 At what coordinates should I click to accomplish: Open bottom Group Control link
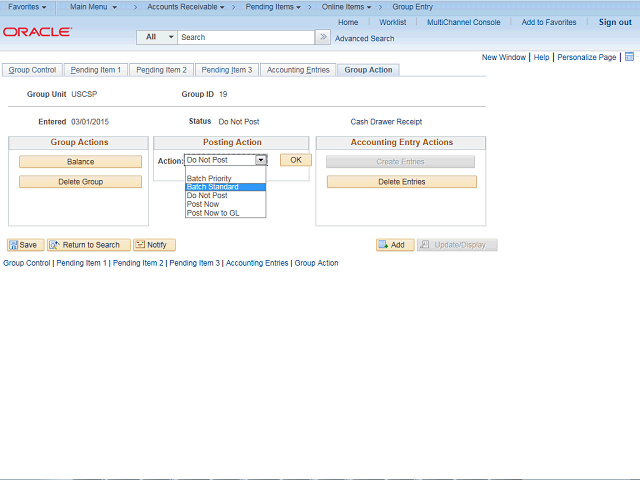point(27,263)
